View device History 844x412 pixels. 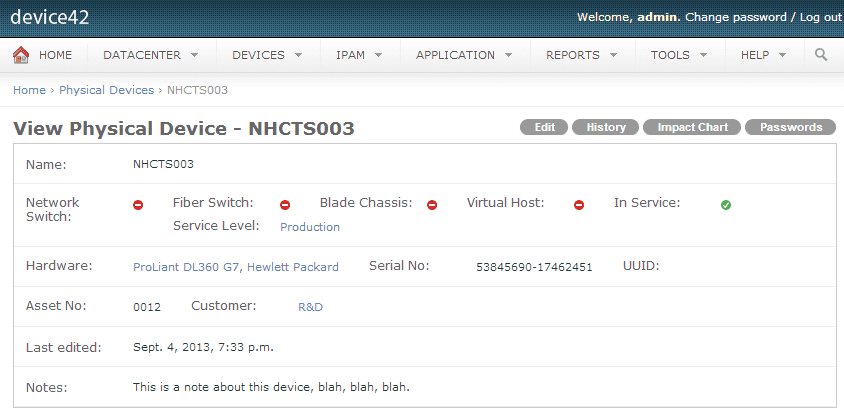click(x=606, y=127)
